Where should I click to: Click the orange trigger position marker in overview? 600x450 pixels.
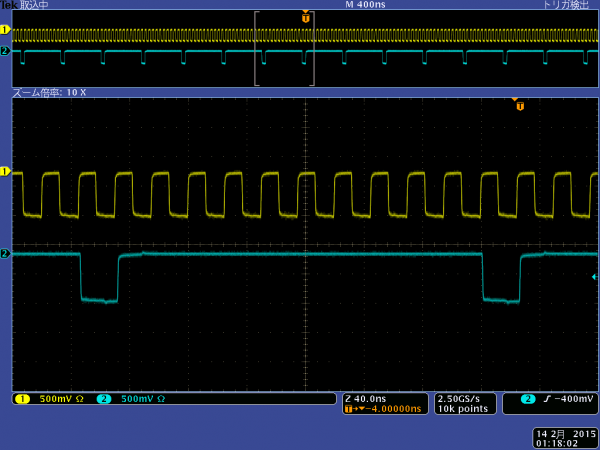305,17
